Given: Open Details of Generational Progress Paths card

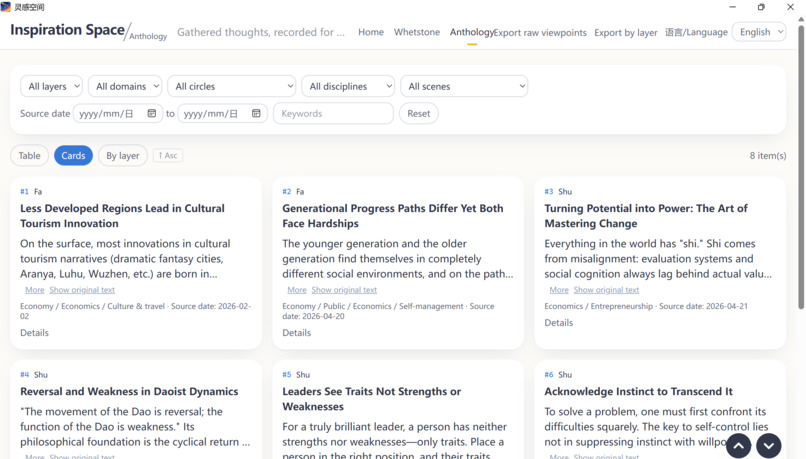Looking at the screenshot, I should pyautogui.click(x=297, y=333).
